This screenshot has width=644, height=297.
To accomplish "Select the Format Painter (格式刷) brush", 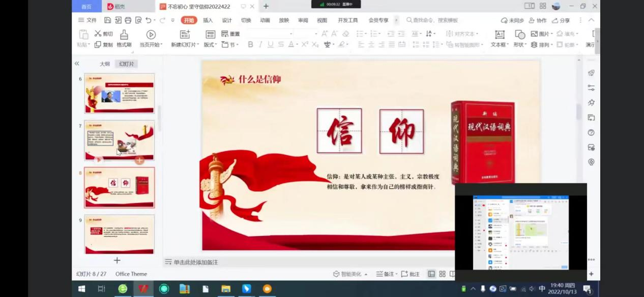I will pos(124,39).
